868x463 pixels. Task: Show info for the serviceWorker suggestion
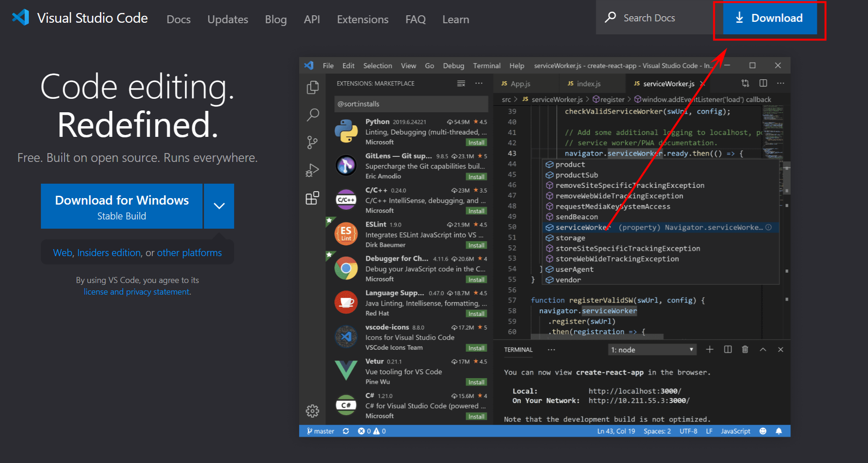pos(769,227)
